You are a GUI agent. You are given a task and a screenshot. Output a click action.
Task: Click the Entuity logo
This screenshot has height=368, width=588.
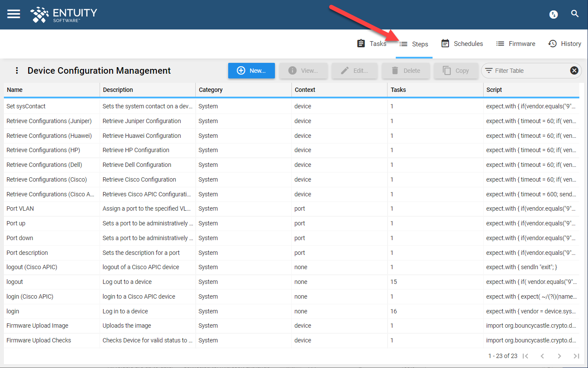tap(63, 14)
